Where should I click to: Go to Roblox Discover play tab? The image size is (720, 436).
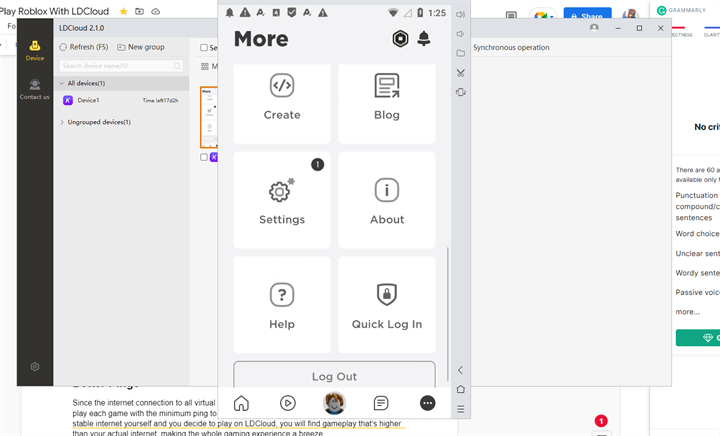pyautogui.click(x=288, y=403)
